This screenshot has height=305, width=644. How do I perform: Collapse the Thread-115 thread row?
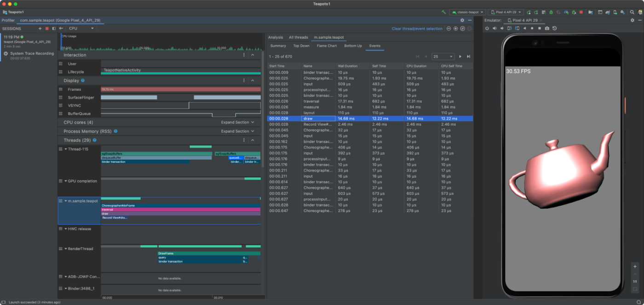click(x=66, y=149)
